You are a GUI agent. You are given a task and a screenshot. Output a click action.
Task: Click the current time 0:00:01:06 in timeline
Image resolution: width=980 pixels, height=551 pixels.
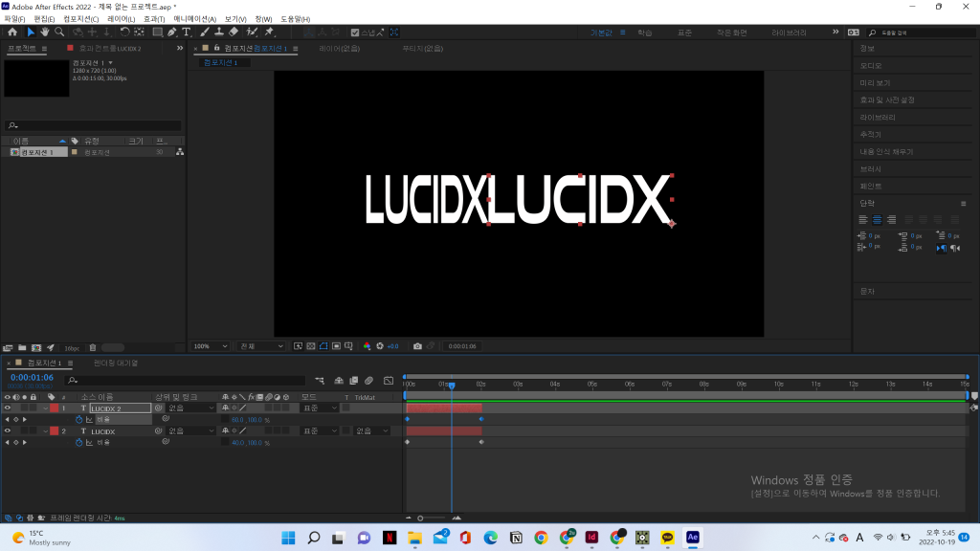(32, 377)
